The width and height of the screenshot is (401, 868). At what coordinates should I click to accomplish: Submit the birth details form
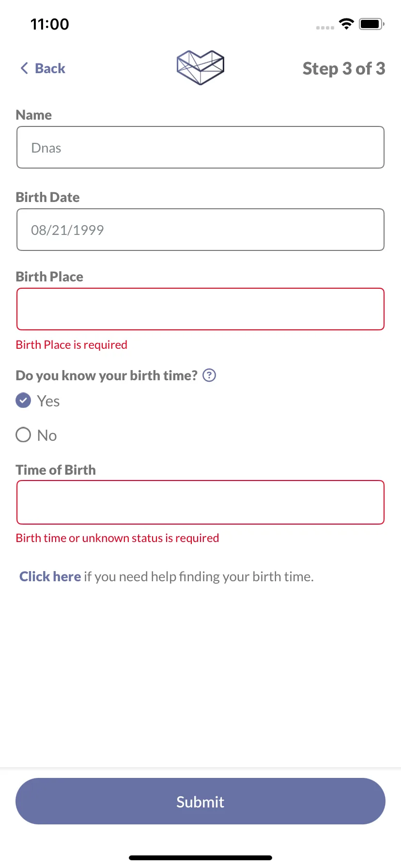tap(200, 801)
